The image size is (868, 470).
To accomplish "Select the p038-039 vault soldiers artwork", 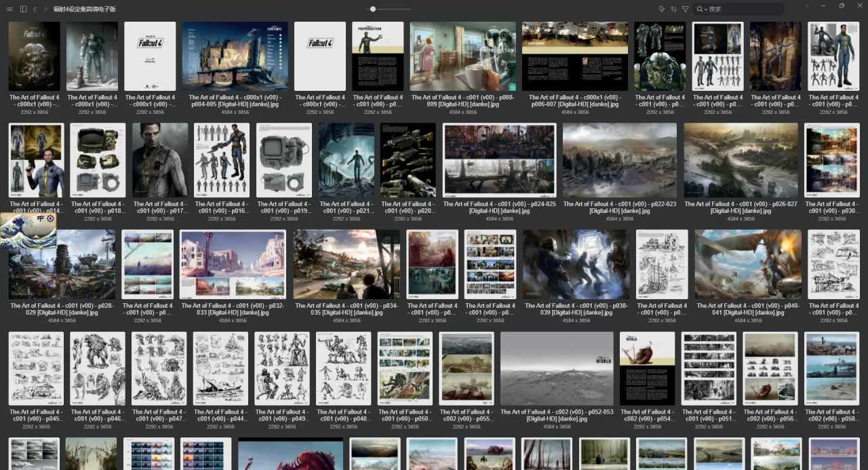I will (576, 265).
